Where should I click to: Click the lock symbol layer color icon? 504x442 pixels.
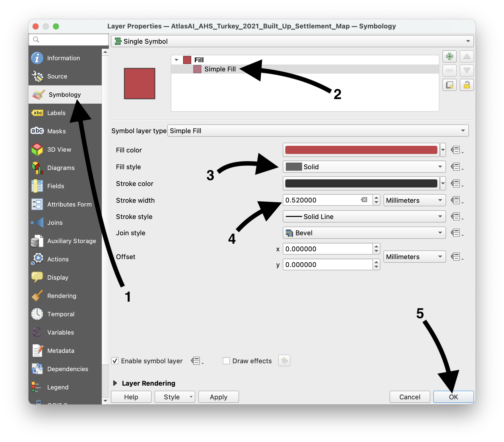coord(467,85)
